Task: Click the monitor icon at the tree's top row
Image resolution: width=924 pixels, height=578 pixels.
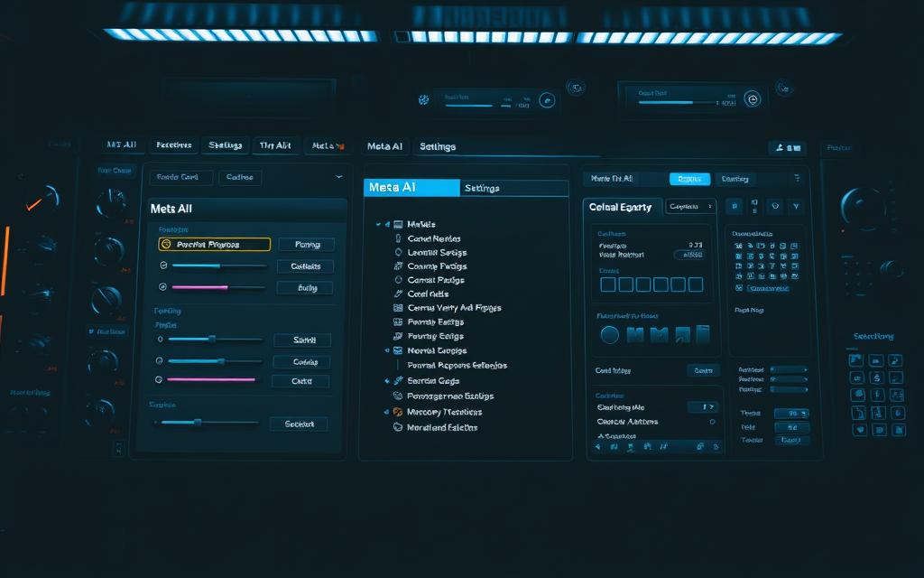Action: click(398, 224)
